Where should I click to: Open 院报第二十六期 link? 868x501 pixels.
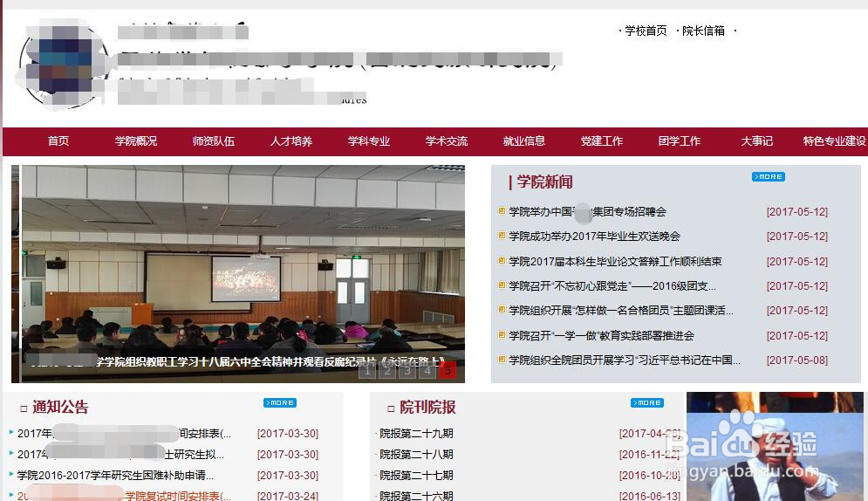point(416,496)
